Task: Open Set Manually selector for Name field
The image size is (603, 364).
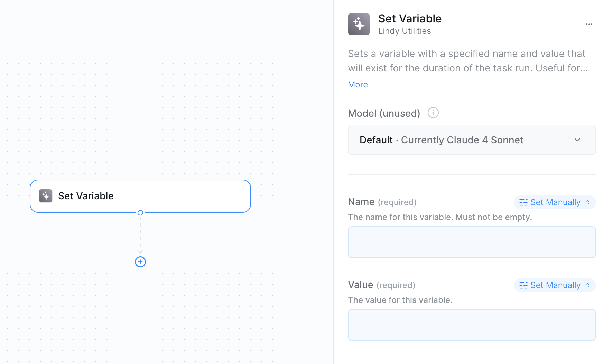Action: [555, 202]
